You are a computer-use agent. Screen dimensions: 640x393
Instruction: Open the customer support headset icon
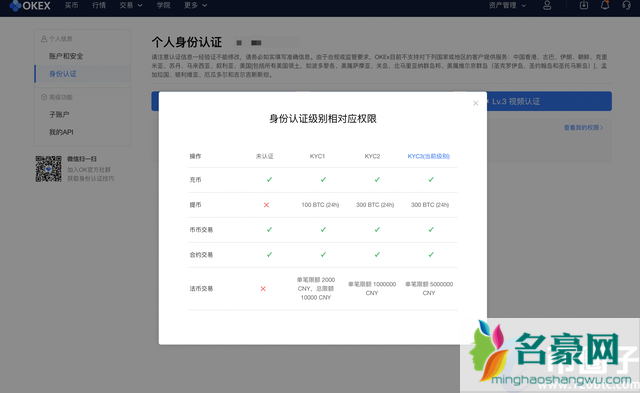[x=626, y=5]
